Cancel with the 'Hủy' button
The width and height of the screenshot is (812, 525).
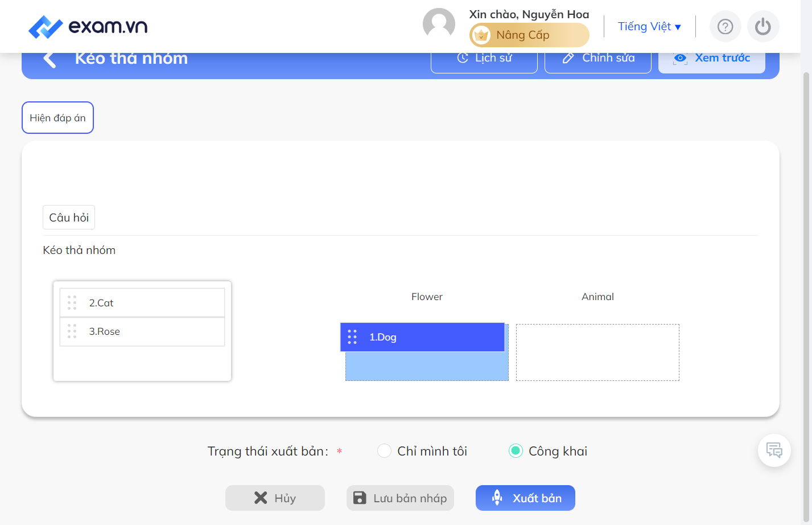tap(275, 498)
